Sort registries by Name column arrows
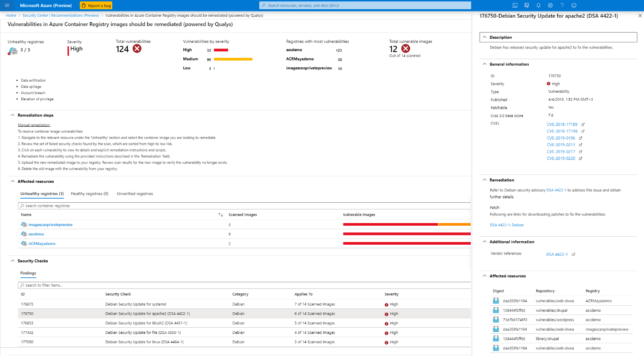644x356 pixels. [x=221, y=215]
